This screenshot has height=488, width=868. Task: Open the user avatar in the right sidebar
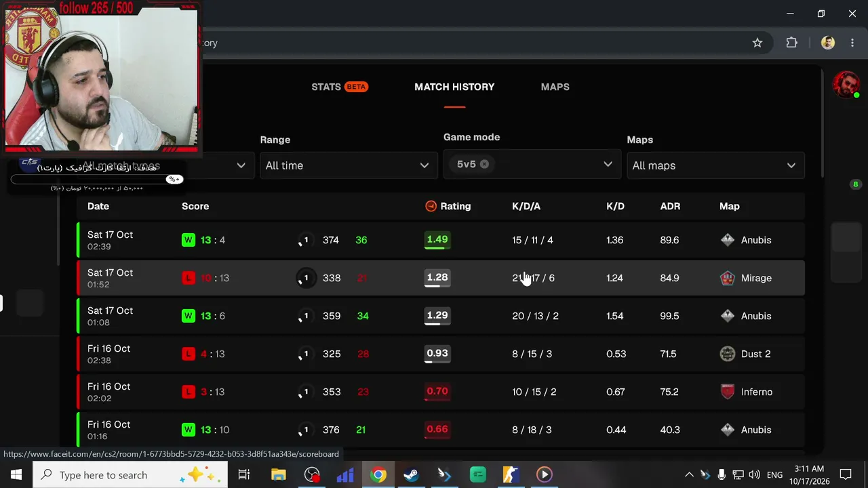[x=846, y=85]
